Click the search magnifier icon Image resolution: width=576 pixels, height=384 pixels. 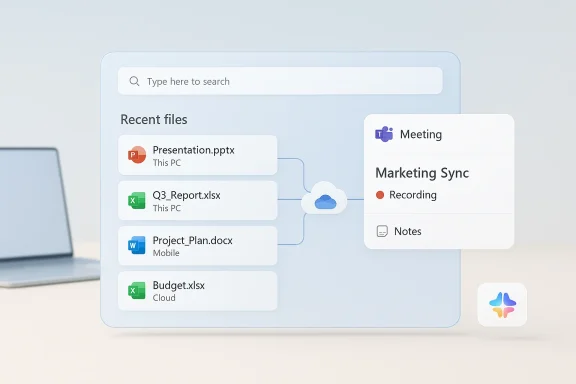[x=134, y=81]
